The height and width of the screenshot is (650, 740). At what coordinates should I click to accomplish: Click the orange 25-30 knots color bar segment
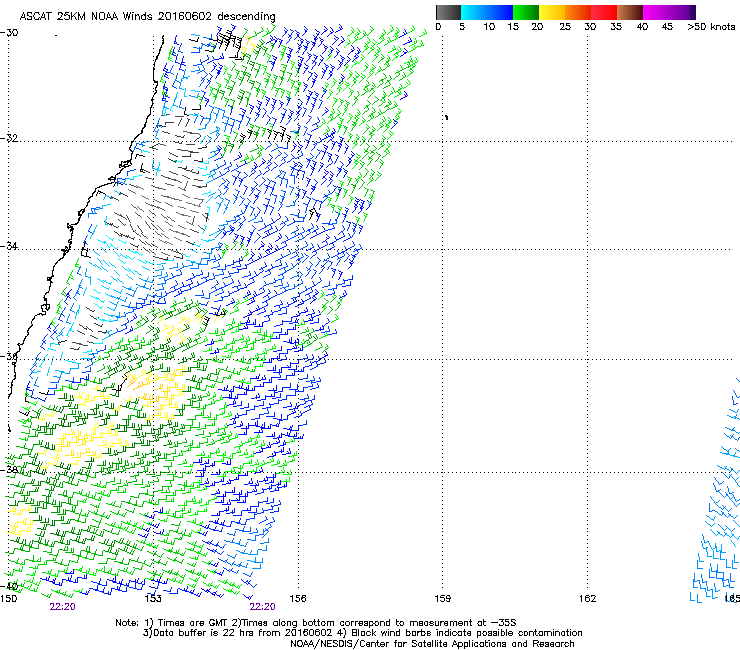[x=578, y=12]
